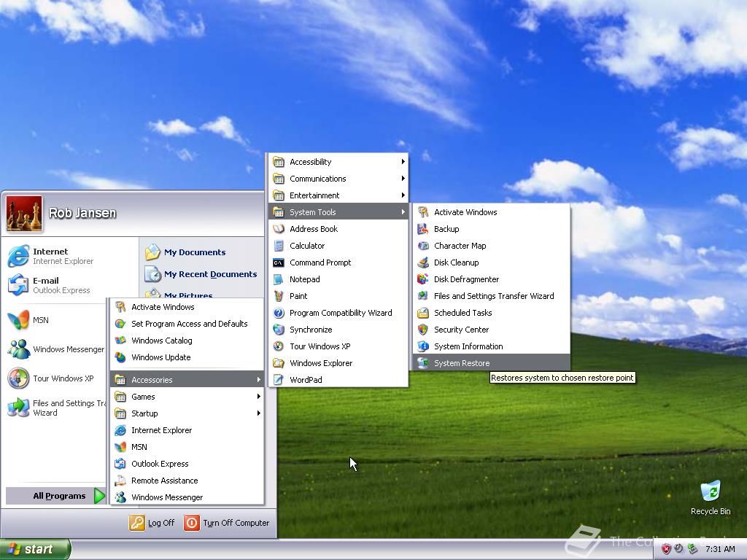The image size is (747, 560).
Task: Expand the Accessibility submenu arrow
Action: (403, 162)
